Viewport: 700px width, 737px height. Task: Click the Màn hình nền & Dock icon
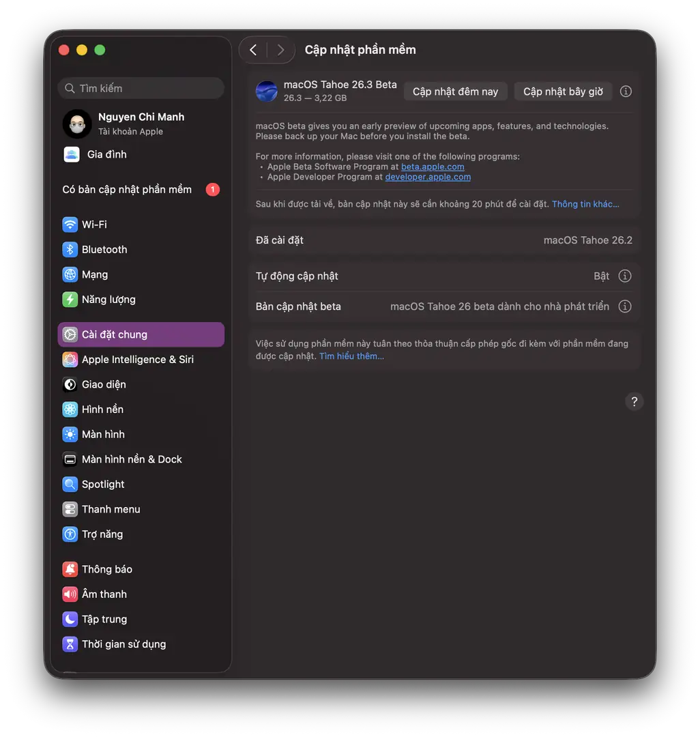(70, 459)
